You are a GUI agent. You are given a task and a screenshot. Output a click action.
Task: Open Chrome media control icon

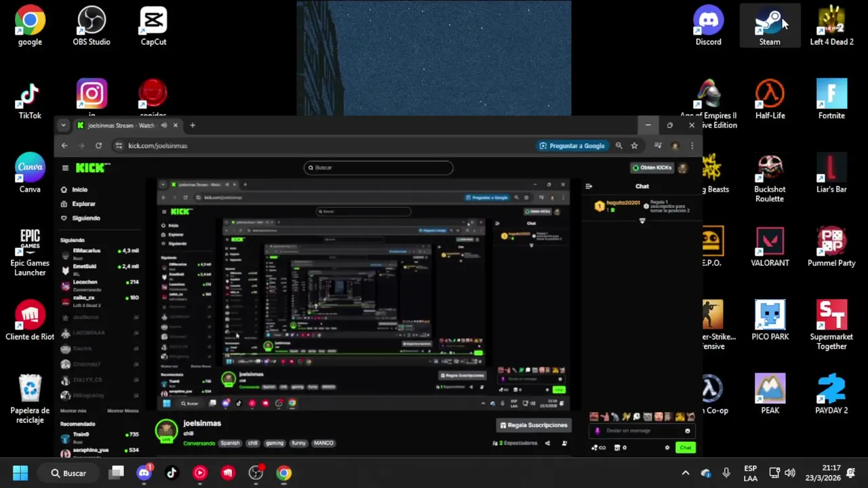coord(658,146)
